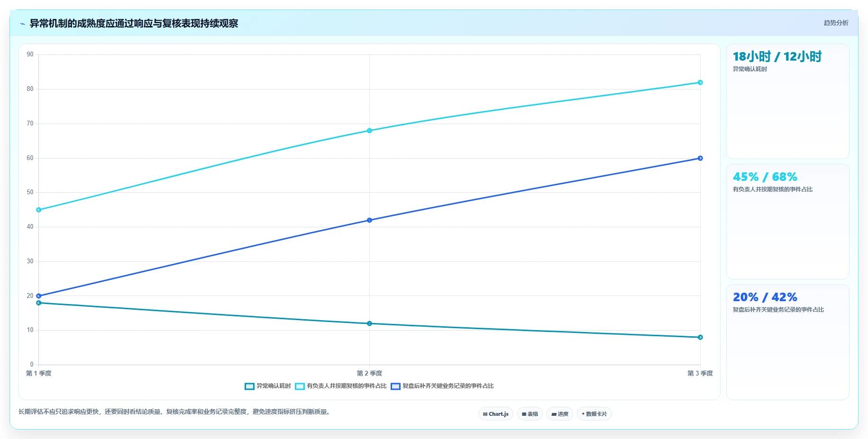
Task: Toggle the 异常确认耗时 legend series
Action: pos(267,386)
